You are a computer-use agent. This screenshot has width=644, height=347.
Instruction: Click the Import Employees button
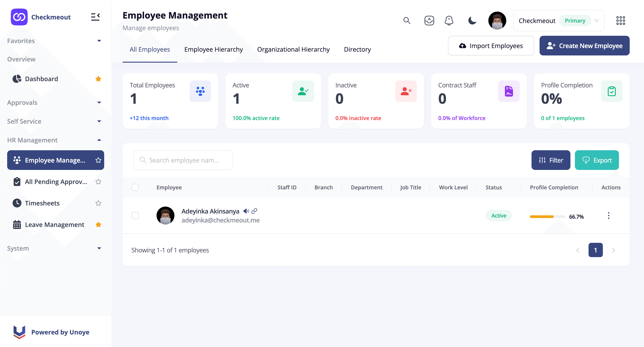point(491,46)
